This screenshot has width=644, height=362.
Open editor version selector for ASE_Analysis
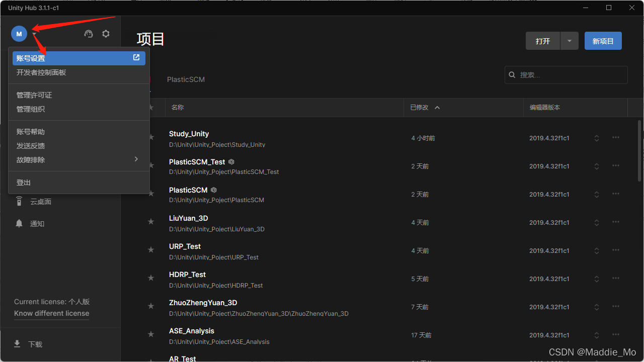click(x=597, y=335)
